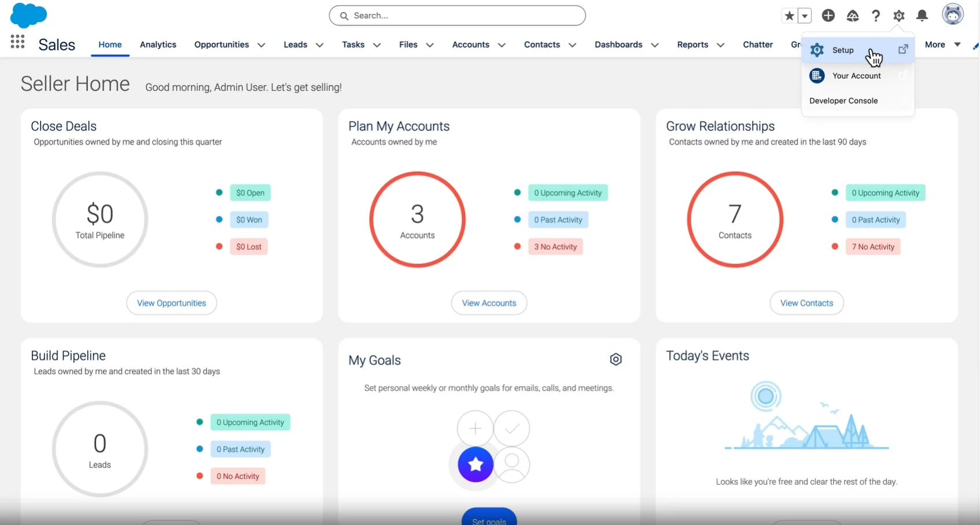Click the Seller Home heading
The image size is (980, 525).
click(x=75, y=84)
